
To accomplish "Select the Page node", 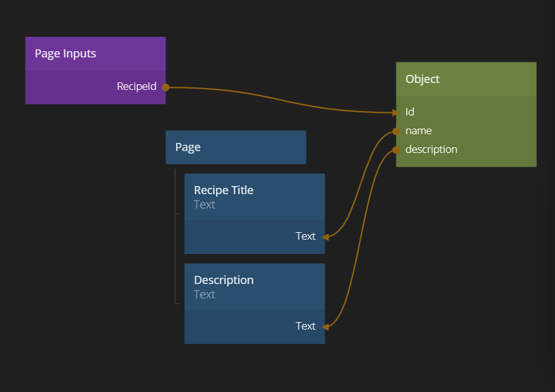I will 235,147.
